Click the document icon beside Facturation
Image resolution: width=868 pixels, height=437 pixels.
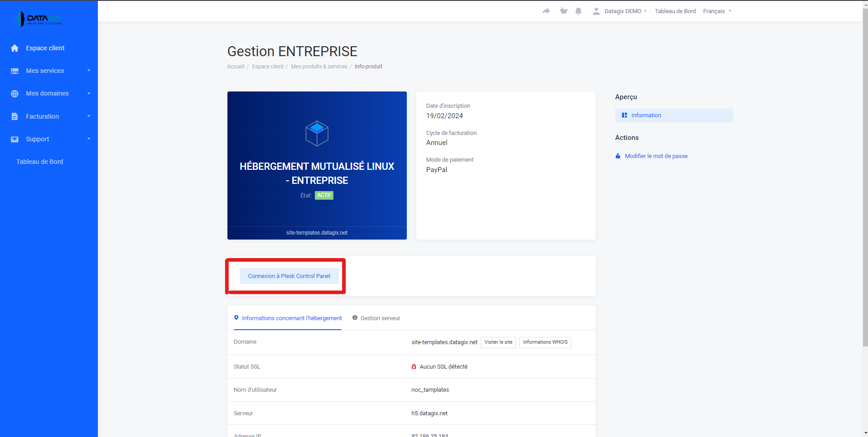pos(15,116)
